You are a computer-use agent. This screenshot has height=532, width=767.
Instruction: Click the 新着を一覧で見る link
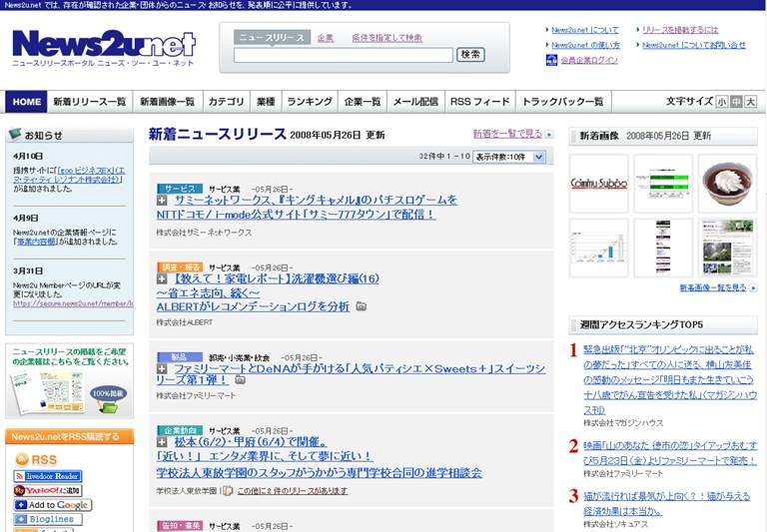tap(507, 134)
